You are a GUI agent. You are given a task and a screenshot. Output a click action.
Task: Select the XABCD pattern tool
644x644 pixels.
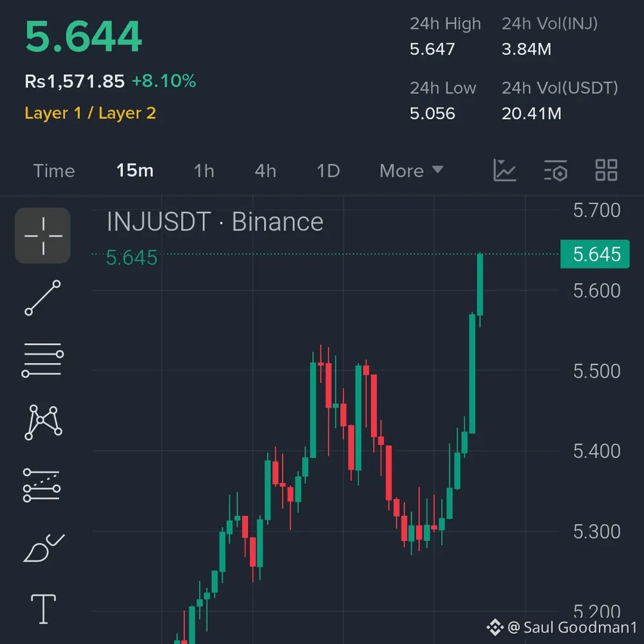point(43,422)
